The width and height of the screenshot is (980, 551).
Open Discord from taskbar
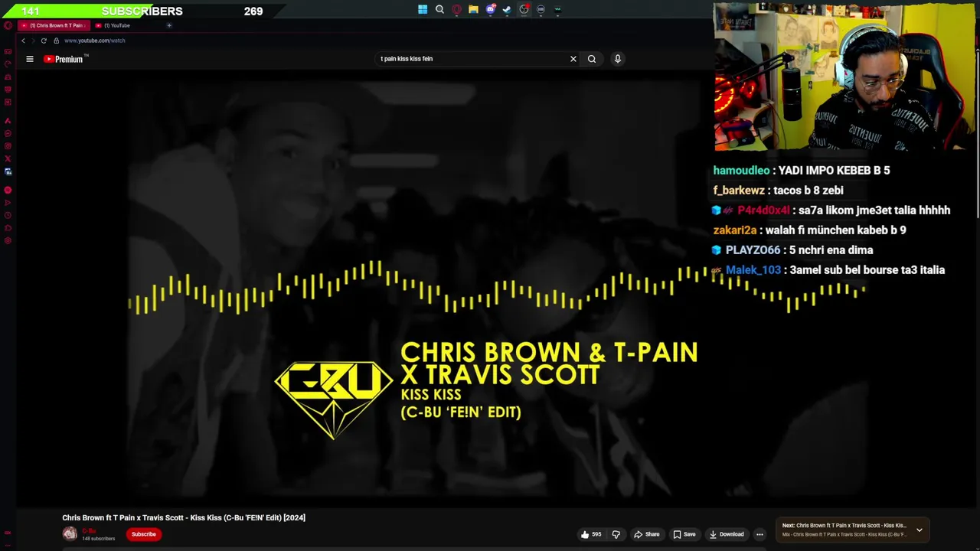click(x=490, y=10)
